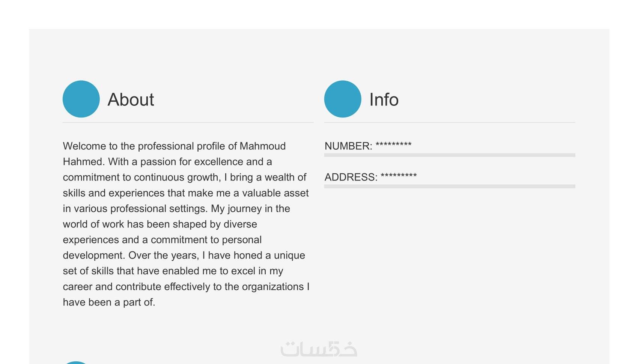Click the blue circle beside Info
Viewport: 638px width, 364px height.
pyautogui.click(x=343, y=99)
